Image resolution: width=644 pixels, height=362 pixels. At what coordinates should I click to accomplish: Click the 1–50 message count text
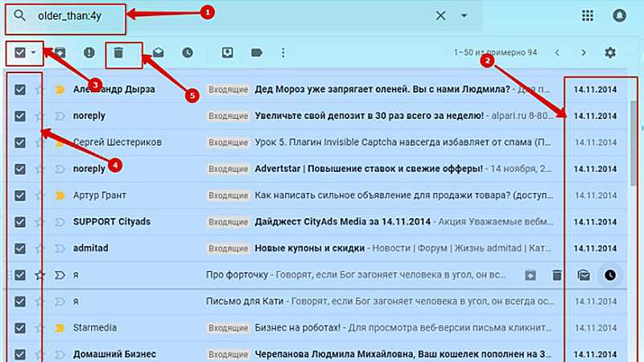click(495, 52)
